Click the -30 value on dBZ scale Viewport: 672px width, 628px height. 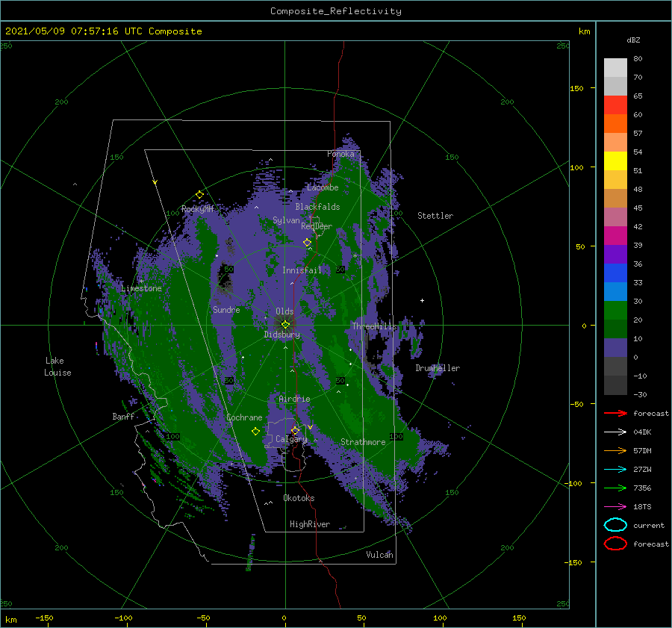[640, 394]
